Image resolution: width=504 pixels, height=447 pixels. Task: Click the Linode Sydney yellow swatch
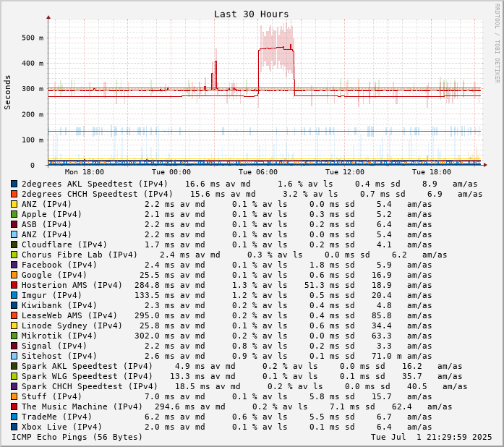click(14, 325)
